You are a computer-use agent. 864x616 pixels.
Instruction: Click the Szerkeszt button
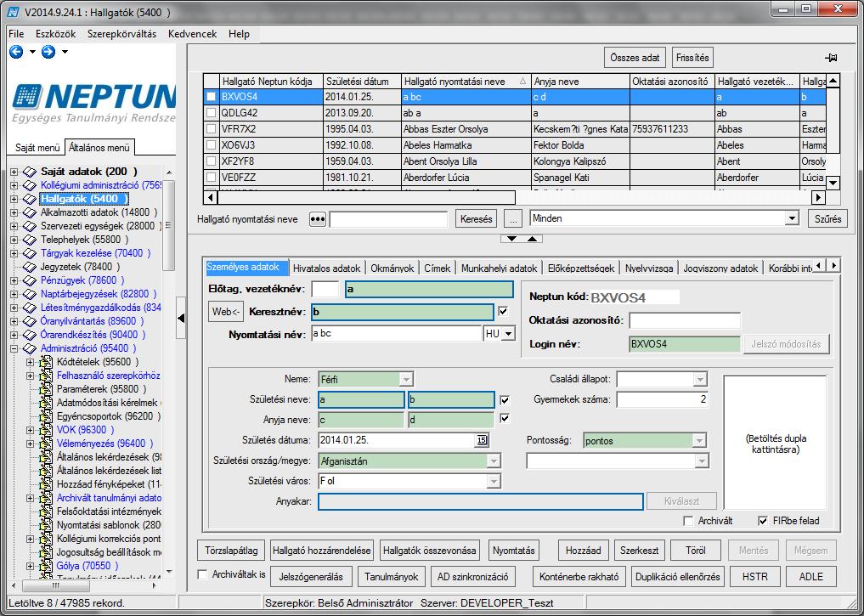click(x=639, y=551)
